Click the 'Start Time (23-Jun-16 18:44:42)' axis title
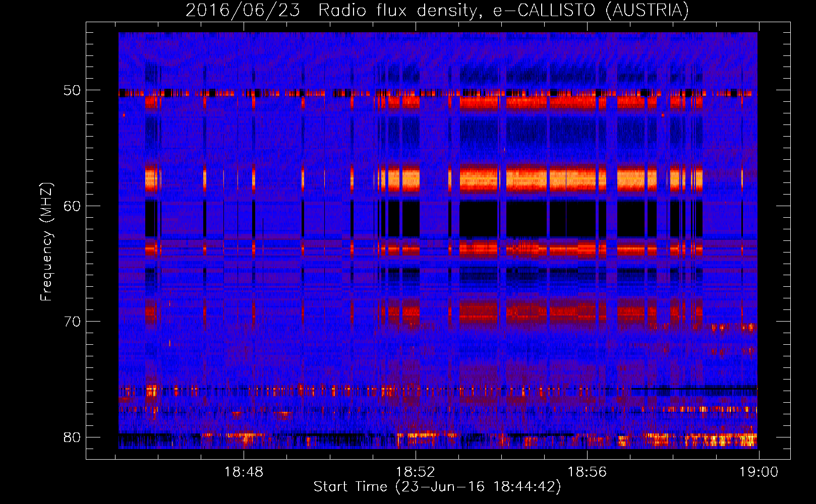816x504 pixels. tap(437, 487)
